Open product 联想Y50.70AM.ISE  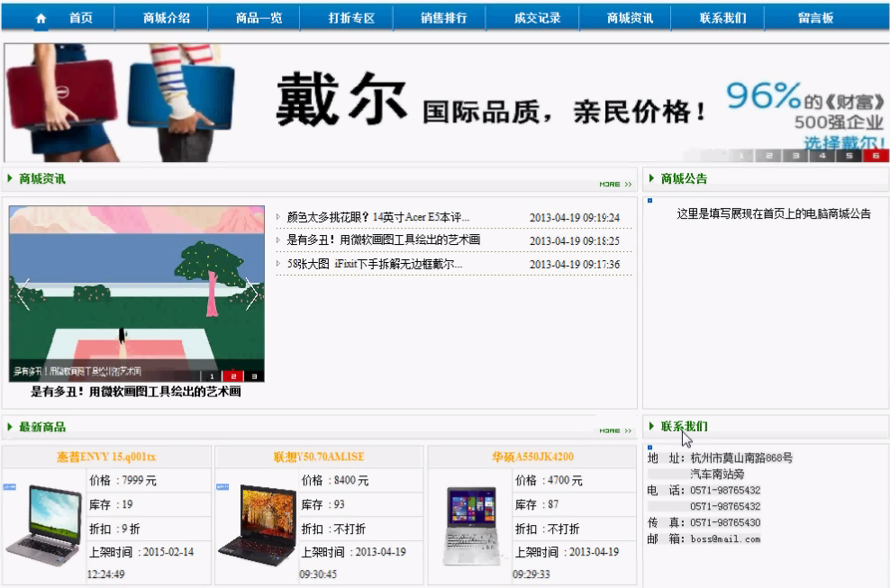[x=319, y=457]
